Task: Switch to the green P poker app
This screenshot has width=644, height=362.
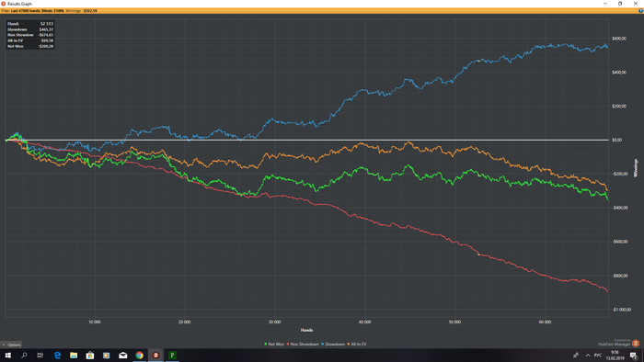Action: [x=172, y=356]
